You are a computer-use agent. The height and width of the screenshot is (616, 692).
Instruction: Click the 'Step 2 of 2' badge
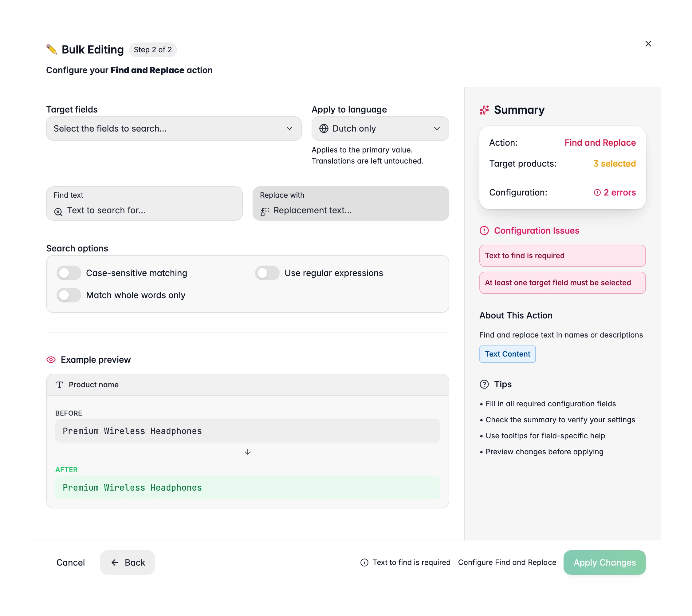(153, 49)
